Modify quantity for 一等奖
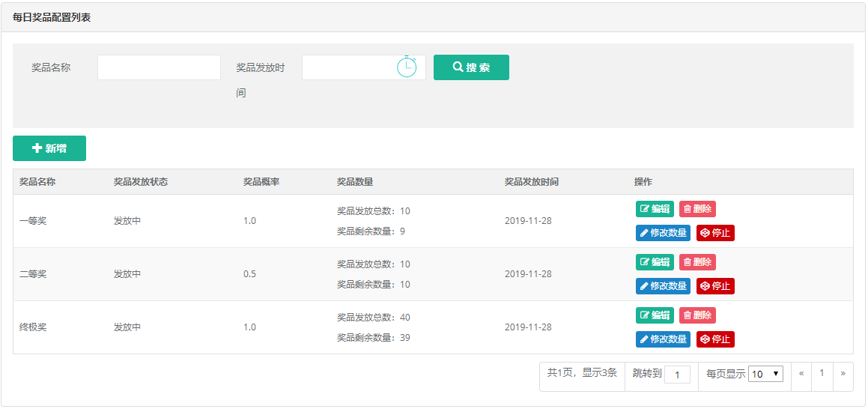 tap(664, 233)
